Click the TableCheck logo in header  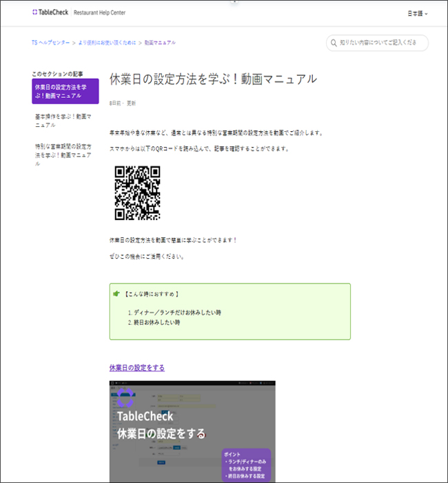tap(50, 12)
